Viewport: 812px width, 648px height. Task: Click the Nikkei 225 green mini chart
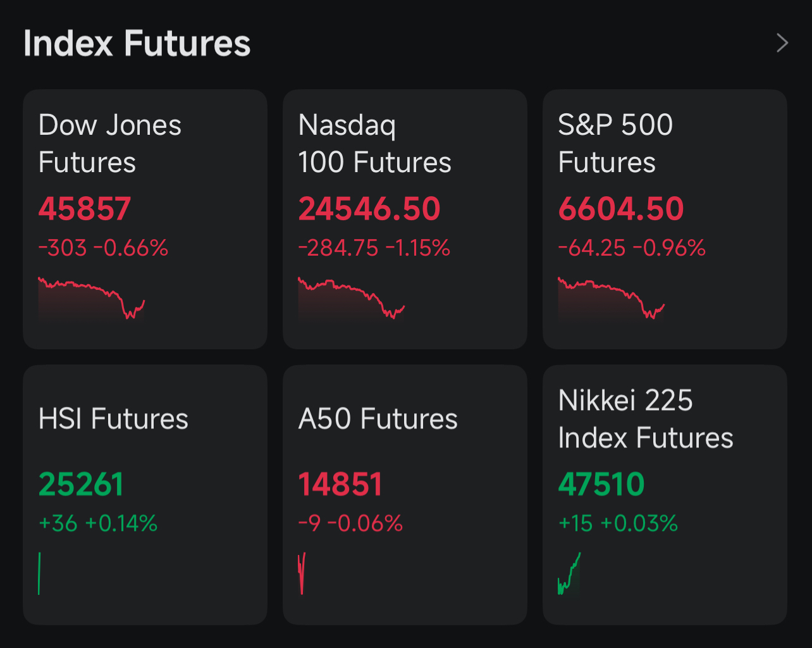(569, 575)
